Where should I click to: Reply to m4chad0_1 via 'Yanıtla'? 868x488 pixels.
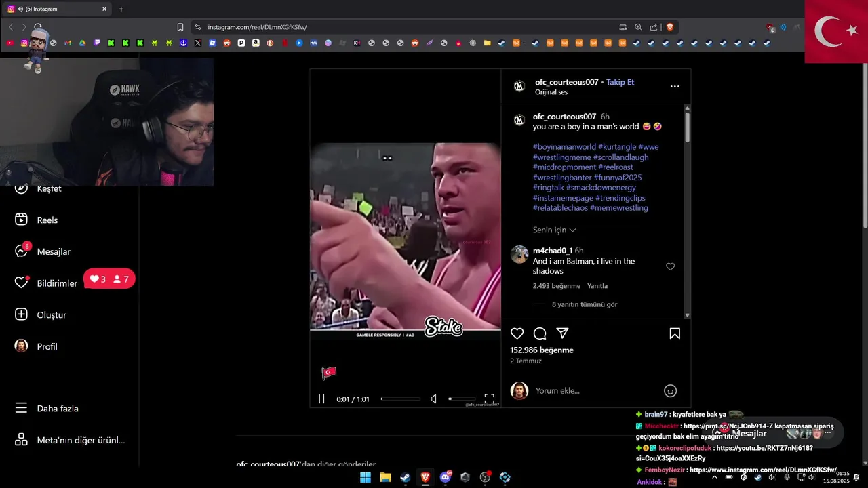click(x=597, y=286)
